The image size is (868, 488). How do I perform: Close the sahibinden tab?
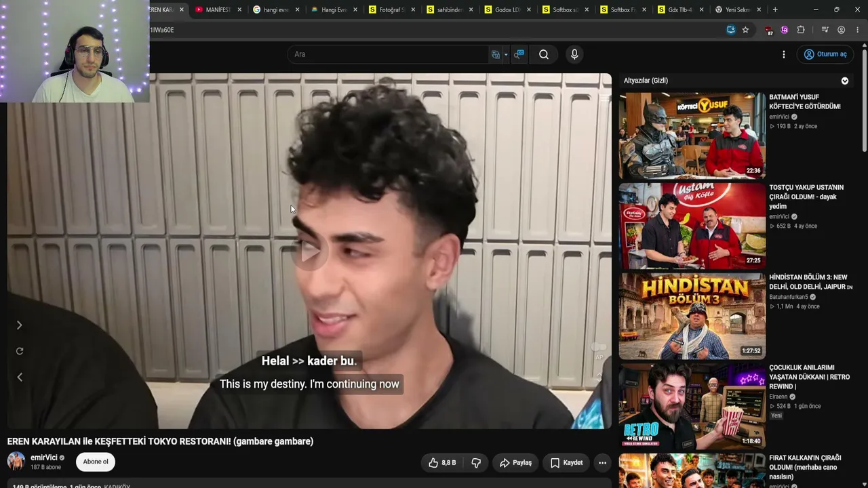point(471,10)
